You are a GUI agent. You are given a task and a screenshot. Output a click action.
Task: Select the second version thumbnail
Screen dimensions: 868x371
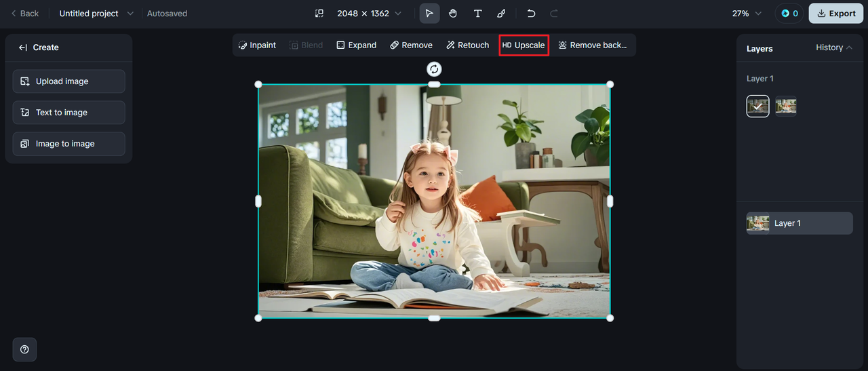pyautogui.click(x=786, y=106)
